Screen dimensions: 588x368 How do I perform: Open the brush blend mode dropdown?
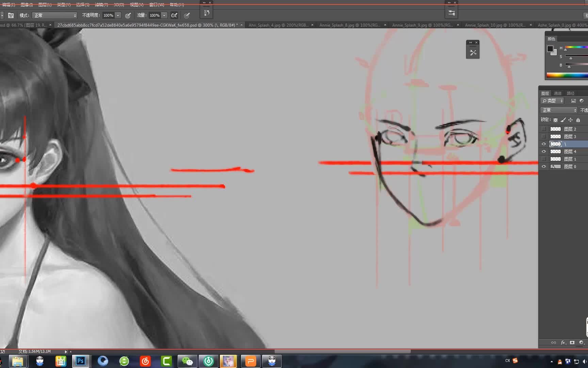[x=55, y=15]
